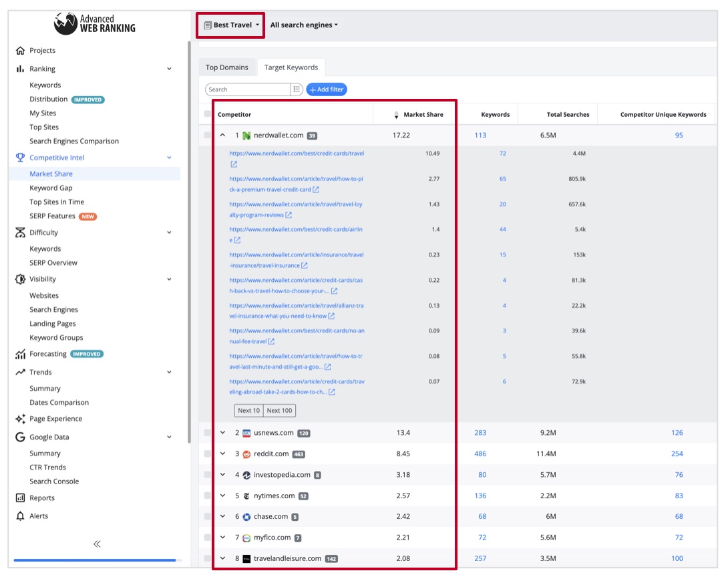Click the Next 100 button
This screenshot has width=728, height=581.
[x=279, y=410]
